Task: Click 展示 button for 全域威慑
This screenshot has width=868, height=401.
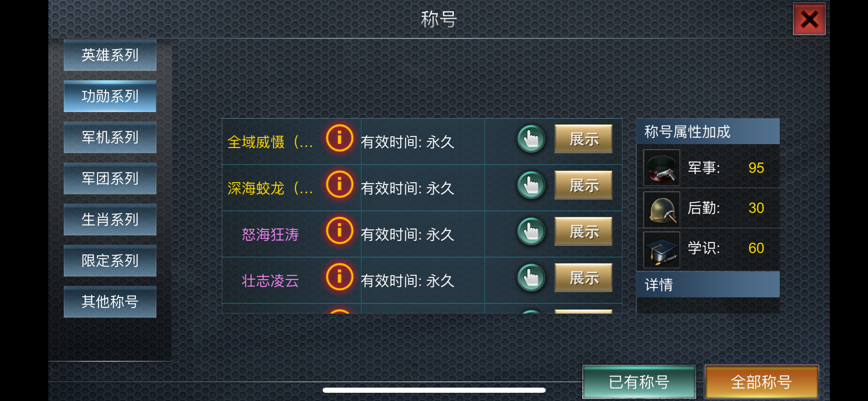Action: (583, 139)
